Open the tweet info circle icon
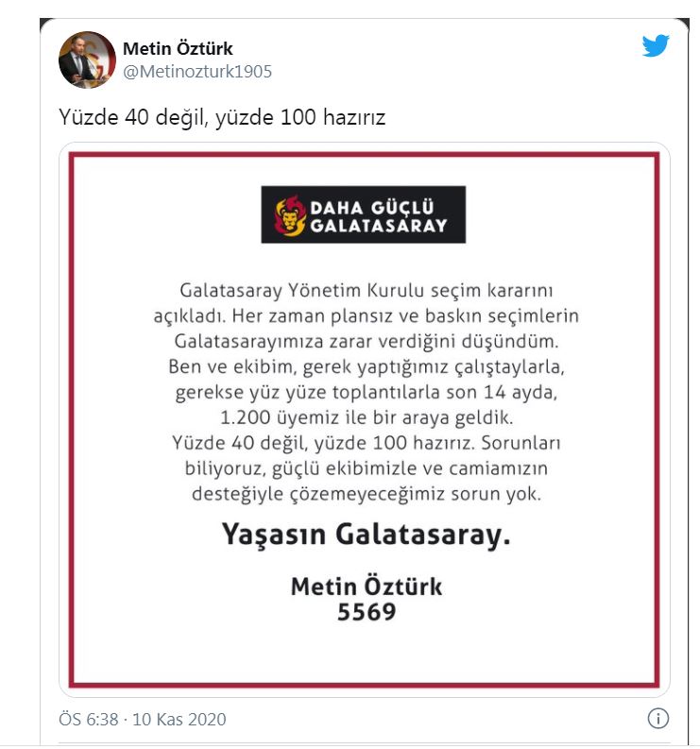The height and width of the screenshot is (749, 700). pyautogui.click(x=657, y=718)
